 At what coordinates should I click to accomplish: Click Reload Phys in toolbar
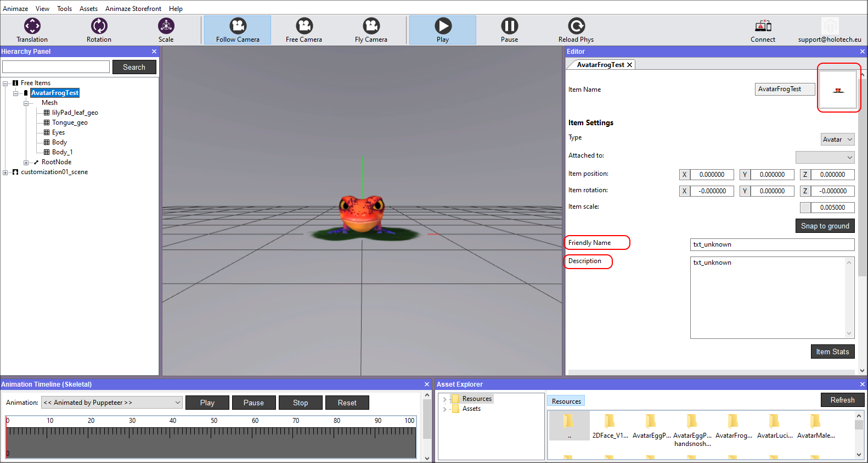coord(576,30)
